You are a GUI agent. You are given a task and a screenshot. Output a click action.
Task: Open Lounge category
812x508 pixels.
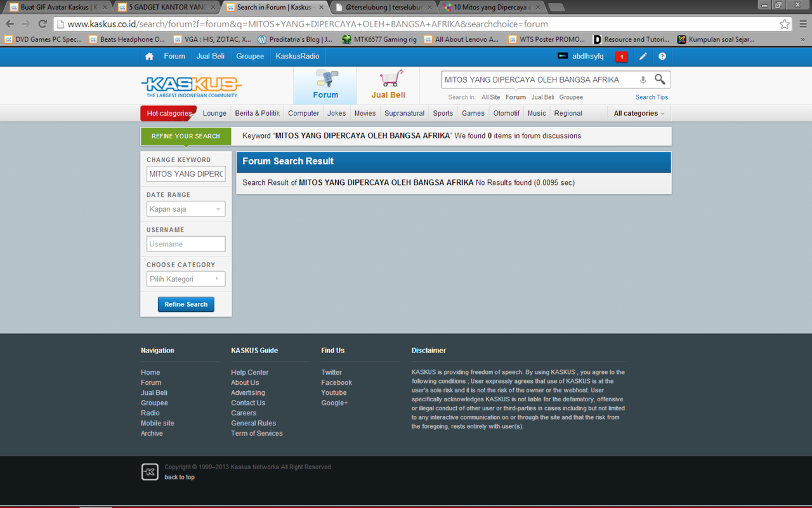[214, 113]
